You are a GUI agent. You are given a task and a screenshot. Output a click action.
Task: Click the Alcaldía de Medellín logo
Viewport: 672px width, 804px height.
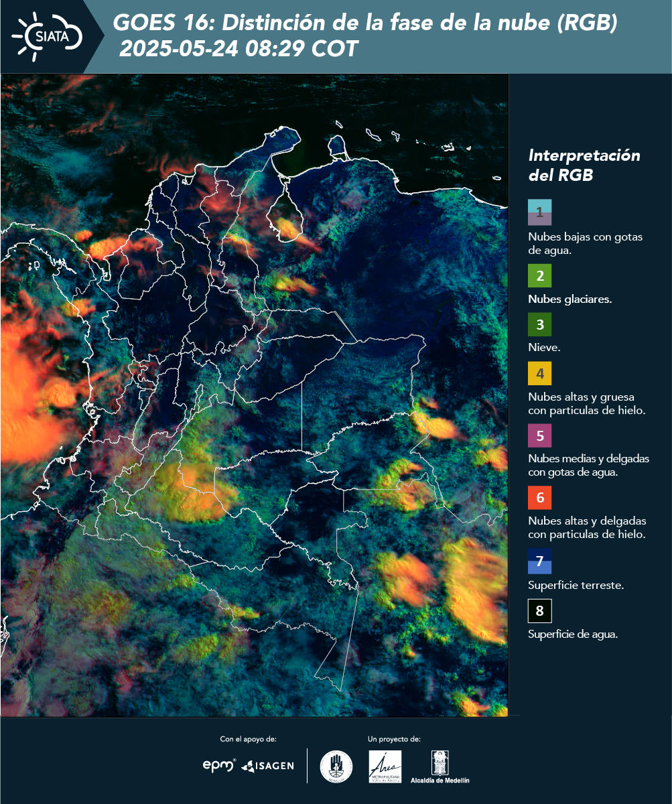(x=440, y=766)
